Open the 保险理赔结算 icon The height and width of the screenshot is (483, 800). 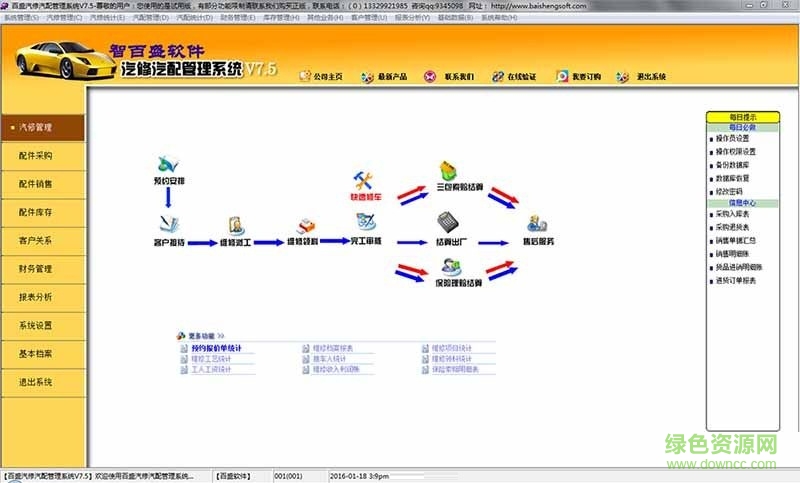click(447, 267)
